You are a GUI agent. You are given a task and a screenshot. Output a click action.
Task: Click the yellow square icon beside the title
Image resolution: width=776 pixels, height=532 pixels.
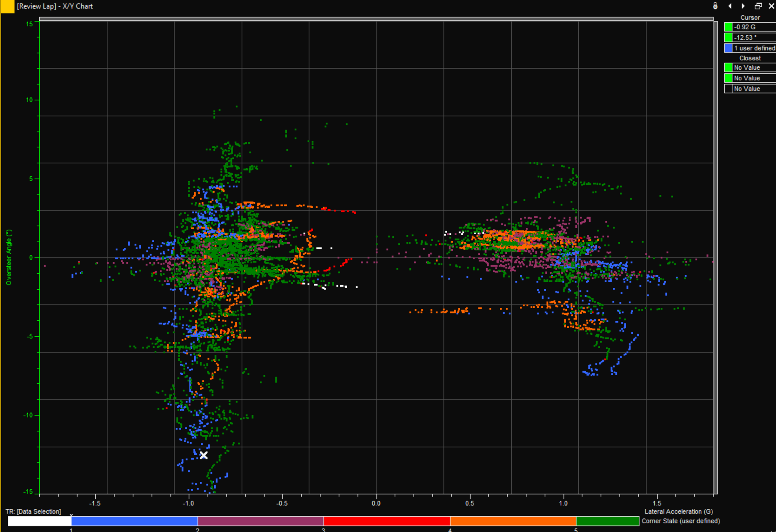[7, 6]
